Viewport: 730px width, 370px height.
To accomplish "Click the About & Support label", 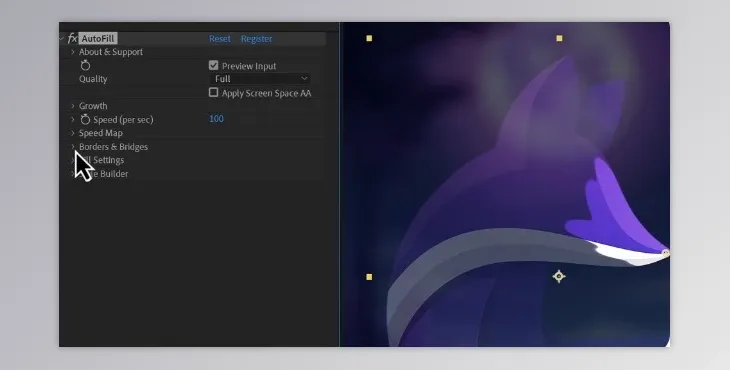I will [111, 52].
